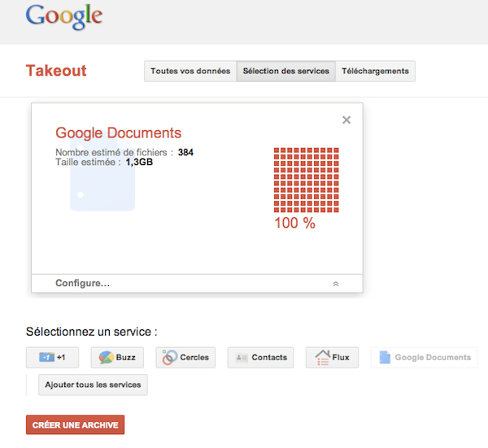Click CRÉER UNE ARCHIVE button
488x448 pixels.
point(75,424)
